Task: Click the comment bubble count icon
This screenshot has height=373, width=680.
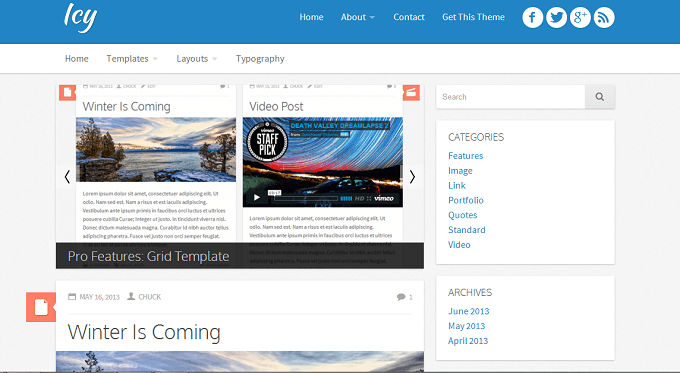Action: pos(401,297)
